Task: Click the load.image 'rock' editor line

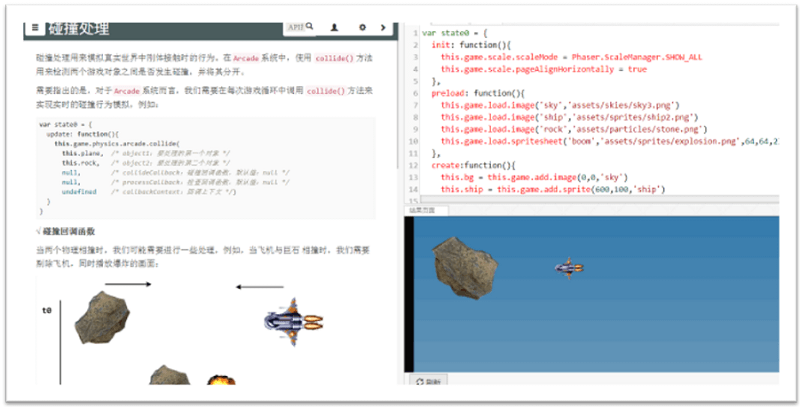Action: (x=574, y=129)
